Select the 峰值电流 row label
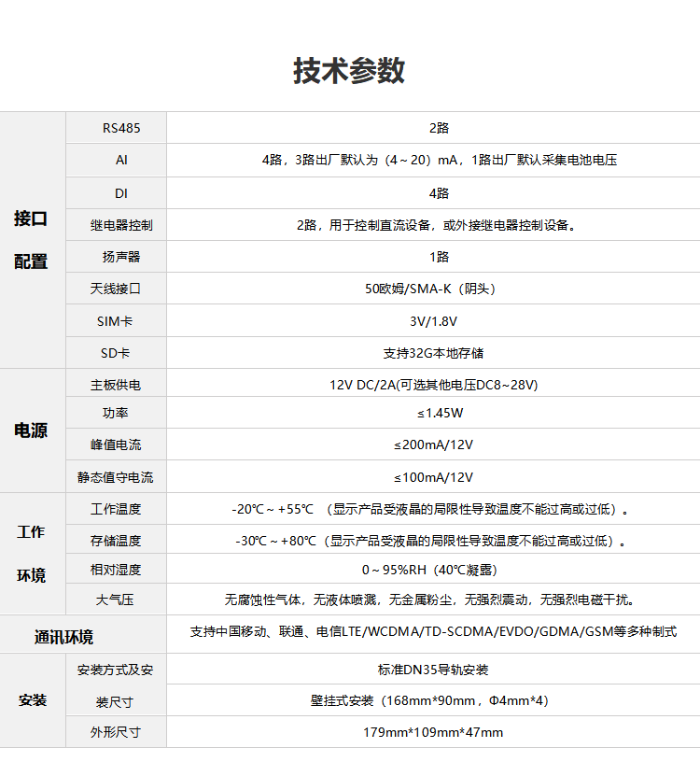 point(116,444)
